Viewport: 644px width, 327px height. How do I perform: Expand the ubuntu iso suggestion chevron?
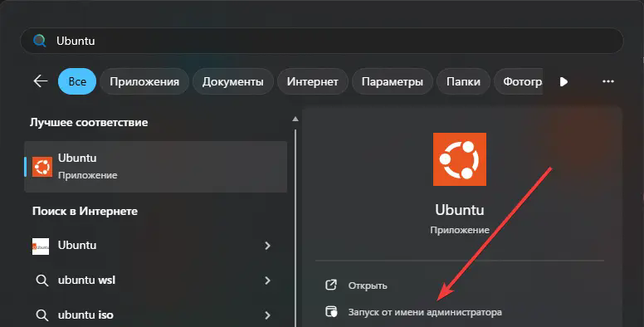click(268, 315)
